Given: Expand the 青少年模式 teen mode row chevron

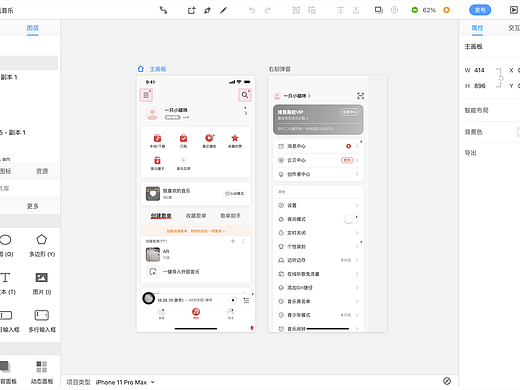Looking at the screenshot, I should (x=357, y=315).
